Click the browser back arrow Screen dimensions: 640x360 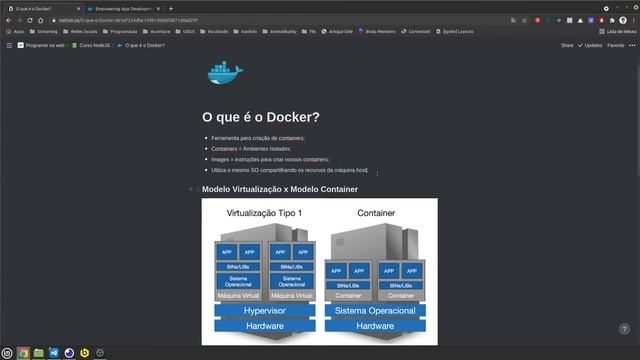(x=9, y=20)
